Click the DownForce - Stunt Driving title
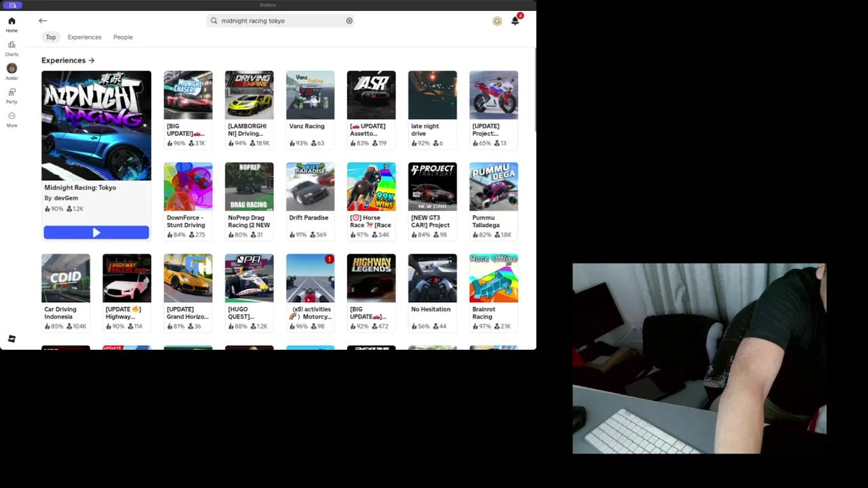 pos(186,221)
